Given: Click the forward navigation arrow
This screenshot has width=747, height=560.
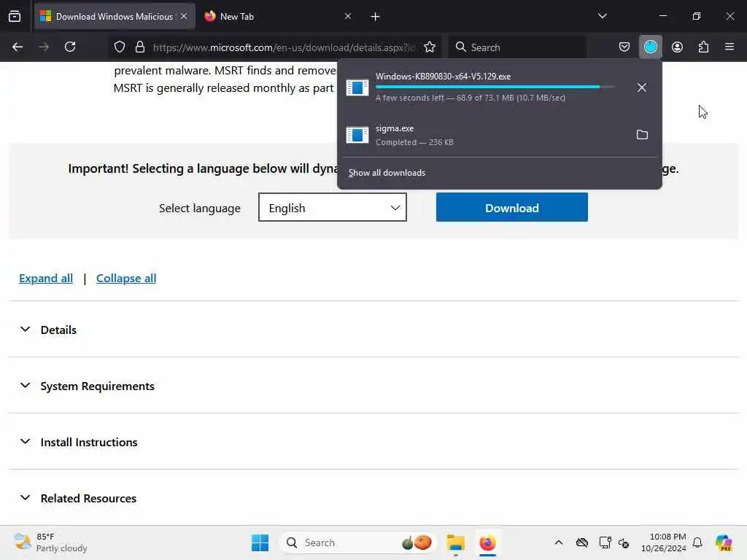Looking at the screenshot, I should (44, 47).
